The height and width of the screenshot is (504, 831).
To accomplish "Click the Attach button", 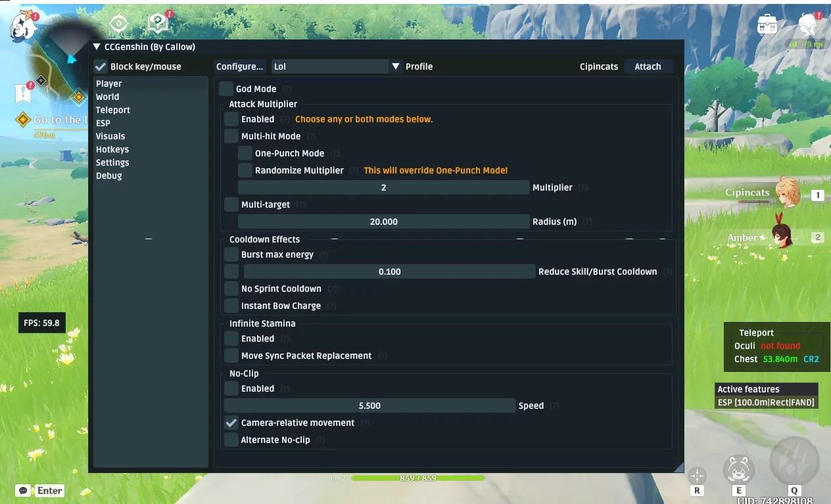I will (x=648, y=66).
